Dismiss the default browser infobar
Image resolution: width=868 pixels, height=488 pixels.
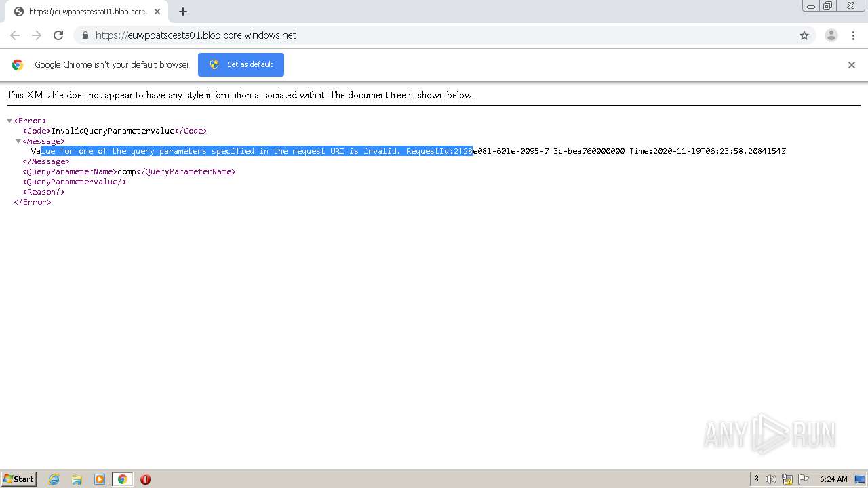pos(851,65)
